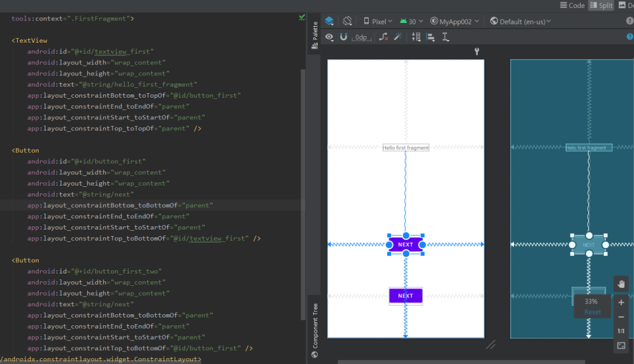Open the API 30 version dropdown
Screen dimensions: 634x364
412,22
